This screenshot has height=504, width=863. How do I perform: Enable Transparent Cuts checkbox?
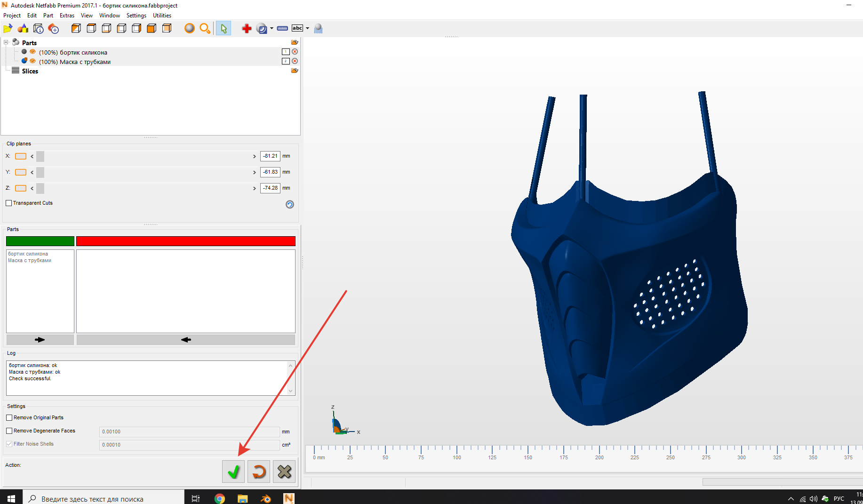click(8, 203)
